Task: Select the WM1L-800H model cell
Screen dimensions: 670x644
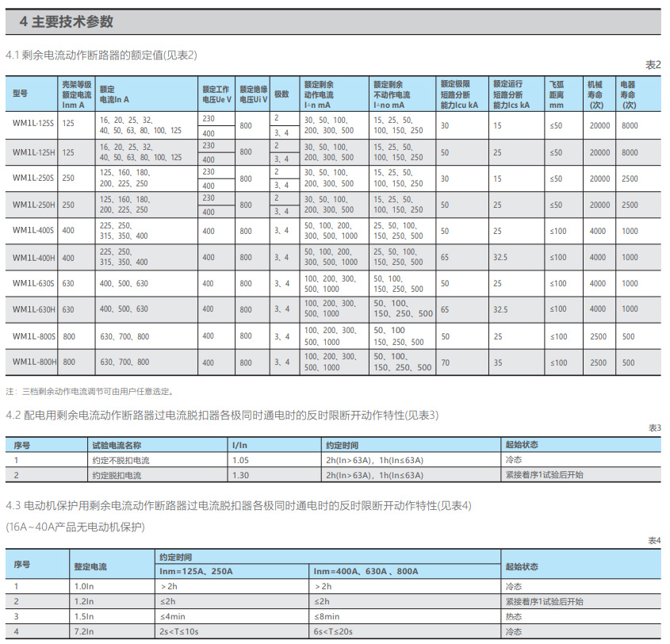Action: 33,362
